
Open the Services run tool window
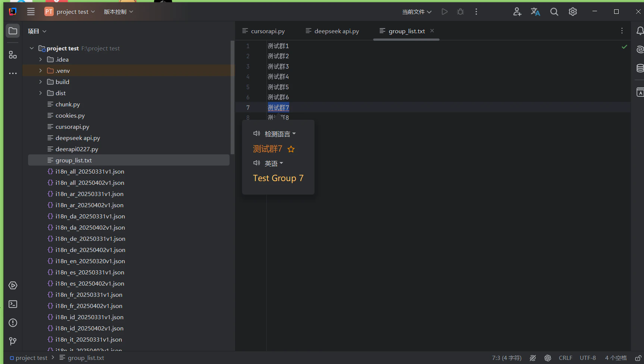pos(13,286)
